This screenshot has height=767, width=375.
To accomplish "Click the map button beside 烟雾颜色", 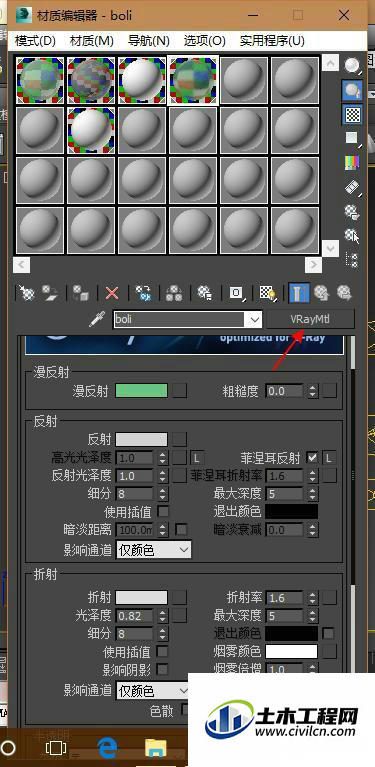I will (330, 651).
